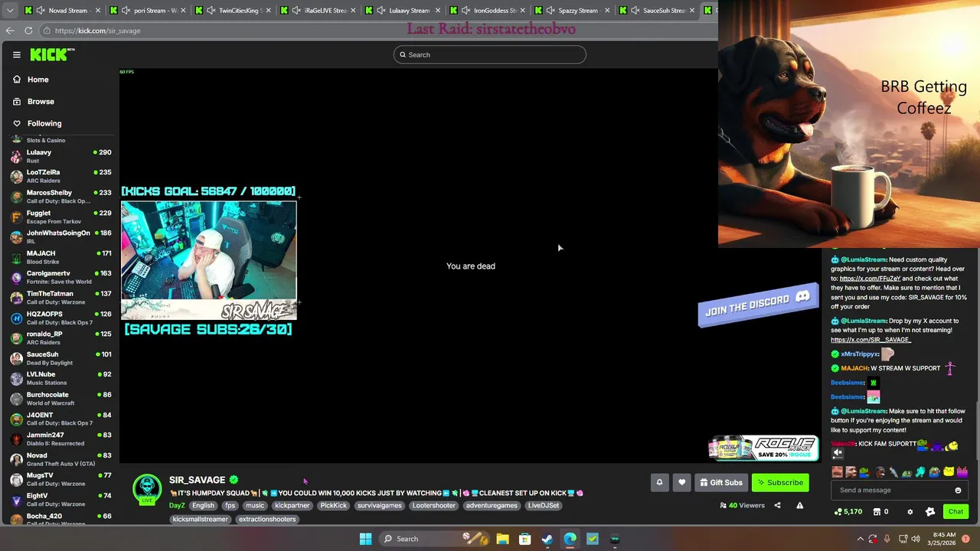Image resolution: width=980 pixels, height=551 pixels.
Task: Click the volume icon in system tray
Action: click(917, 539)
